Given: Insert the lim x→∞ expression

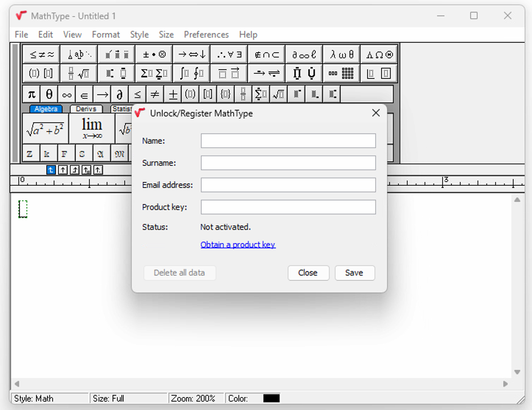Looking at the screenshot, I should point(91,129).
